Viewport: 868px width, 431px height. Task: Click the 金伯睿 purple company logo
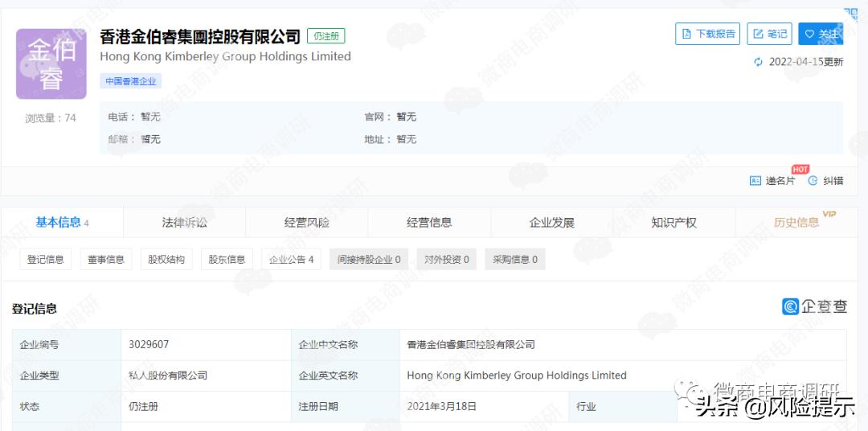[51, 64]
